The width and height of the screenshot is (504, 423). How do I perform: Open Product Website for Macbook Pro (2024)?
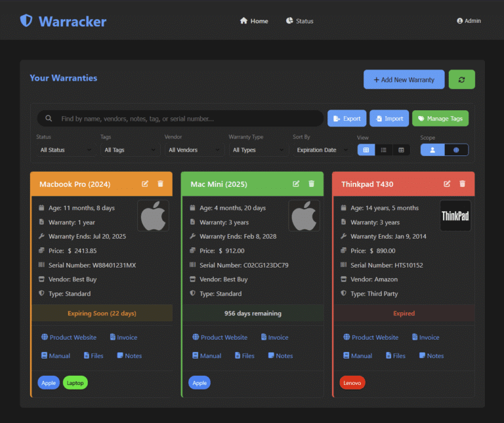tap(69, 337)
